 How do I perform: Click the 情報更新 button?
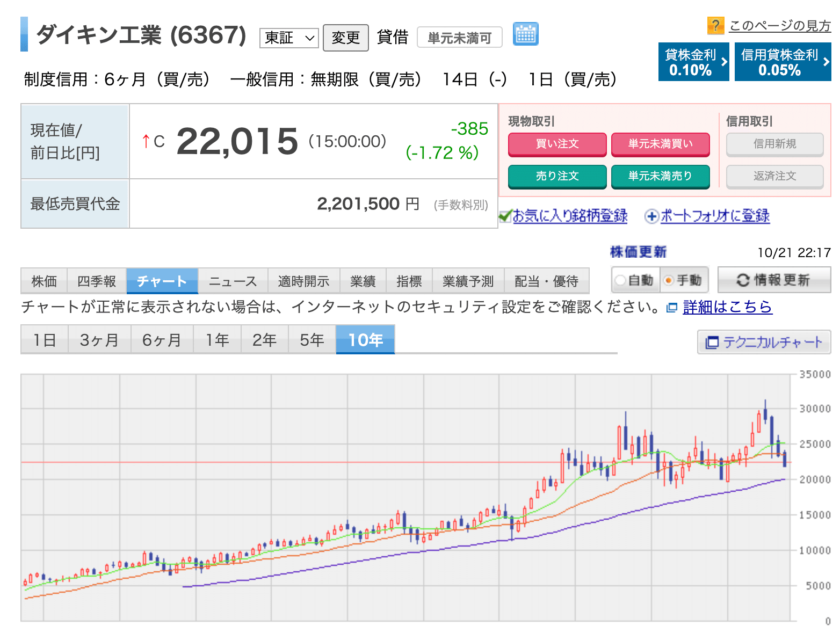click(x=774, y=280)
